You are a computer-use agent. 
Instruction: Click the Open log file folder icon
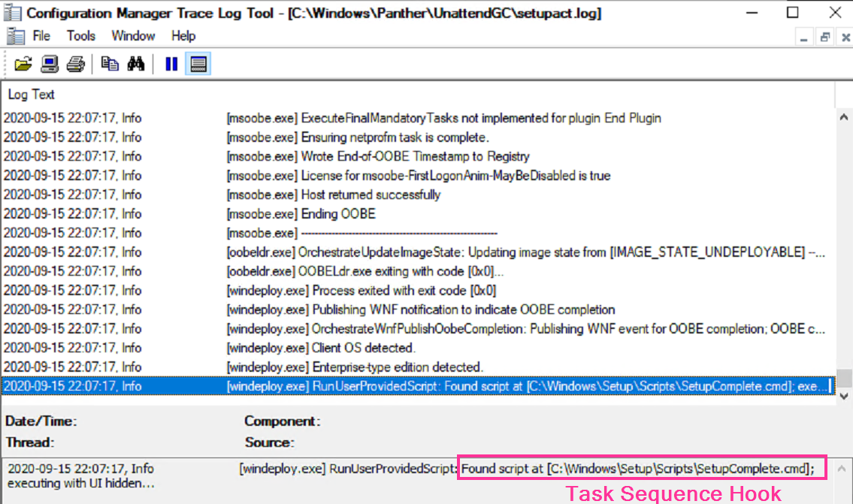23,65
